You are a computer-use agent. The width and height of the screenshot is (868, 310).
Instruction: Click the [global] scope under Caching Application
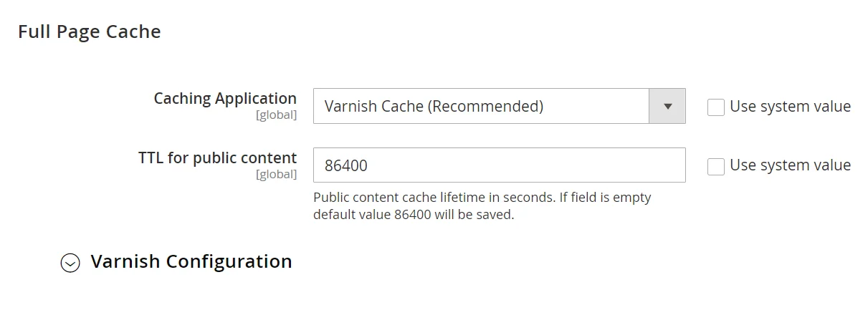[276, 115]
